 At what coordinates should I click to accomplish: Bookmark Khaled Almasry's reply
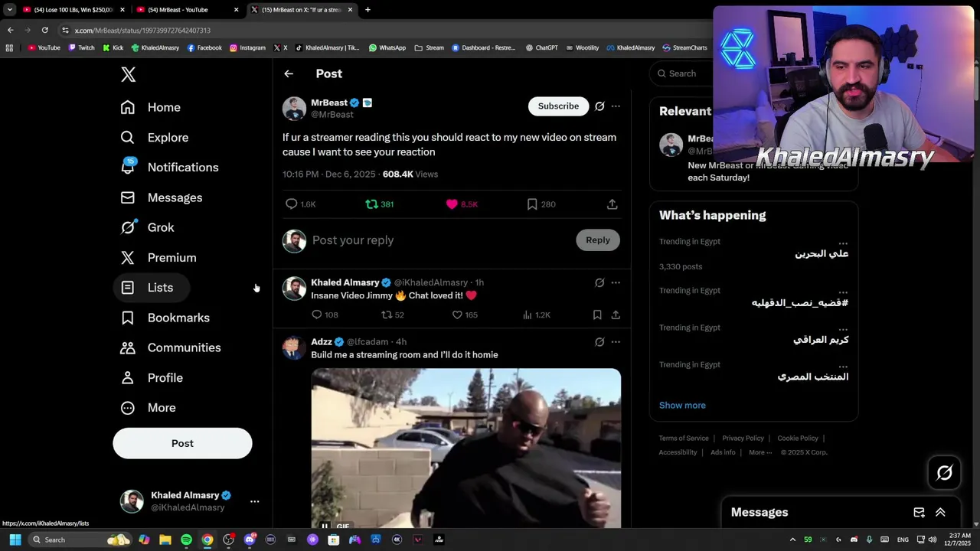coord(597,315)
